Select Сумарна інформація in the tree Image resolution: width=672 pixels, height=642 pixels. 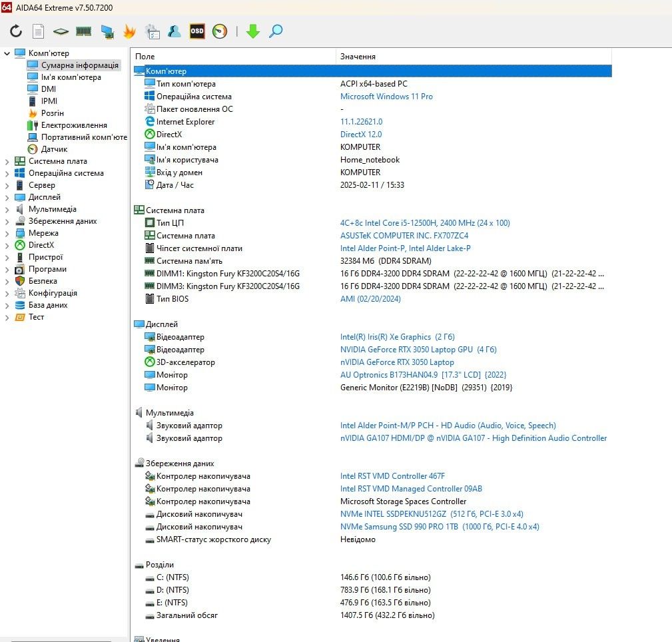80,65
